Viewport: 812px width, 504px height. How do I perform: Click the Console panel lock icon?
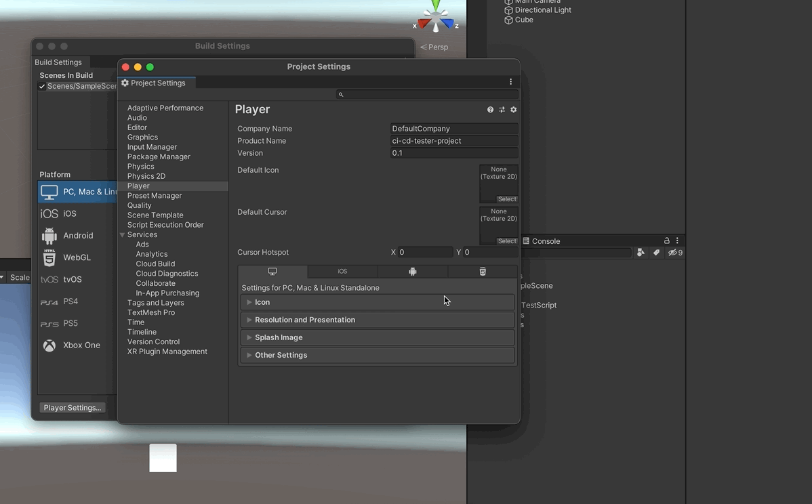coord(666,240)
